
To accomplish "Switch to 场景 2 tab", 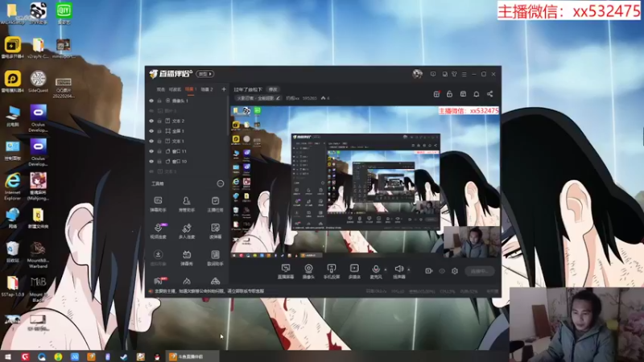I will point(207,89).
